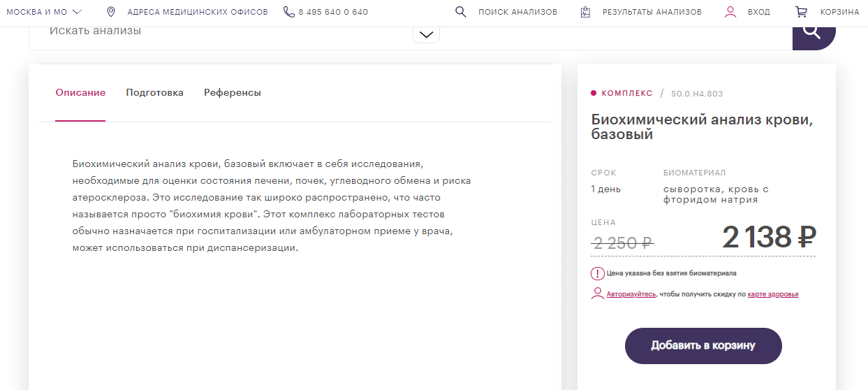Expand the chevron dropdown in search bar

click(426, 34)
